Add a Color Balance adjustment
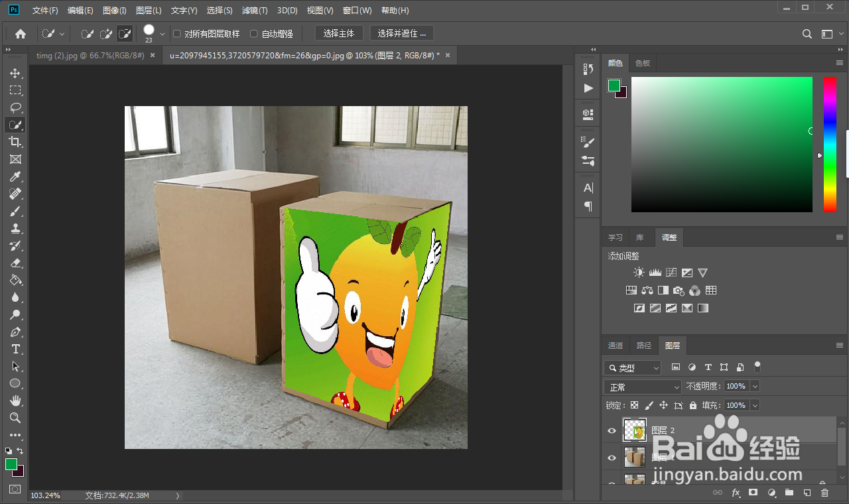Image resolution: width=849 pixels, height=504 pixels. pyautogui.click(x=647, y=290)
